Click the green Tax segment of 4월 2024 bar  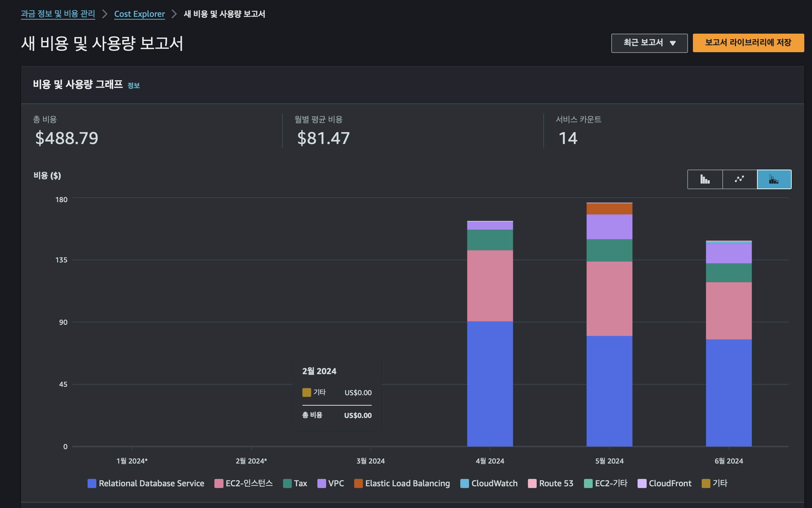click(x=490, y=240)
